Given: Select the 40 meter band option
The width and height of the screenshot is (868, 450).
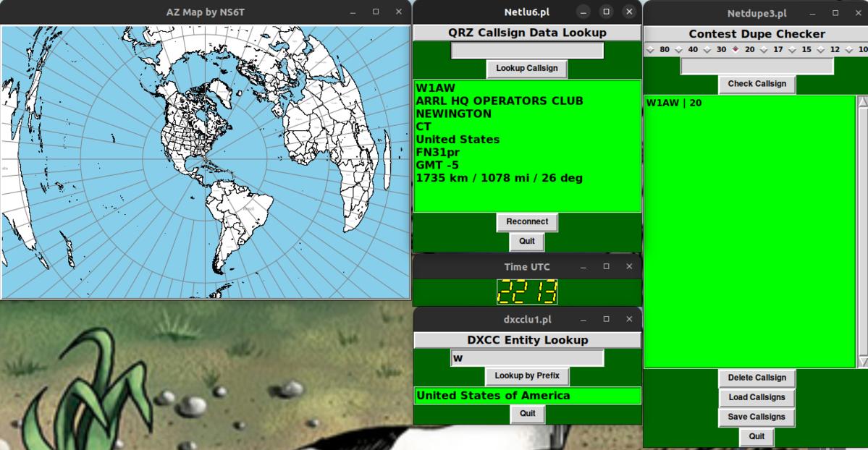Looking at the screenshot, I should point(678,50).
